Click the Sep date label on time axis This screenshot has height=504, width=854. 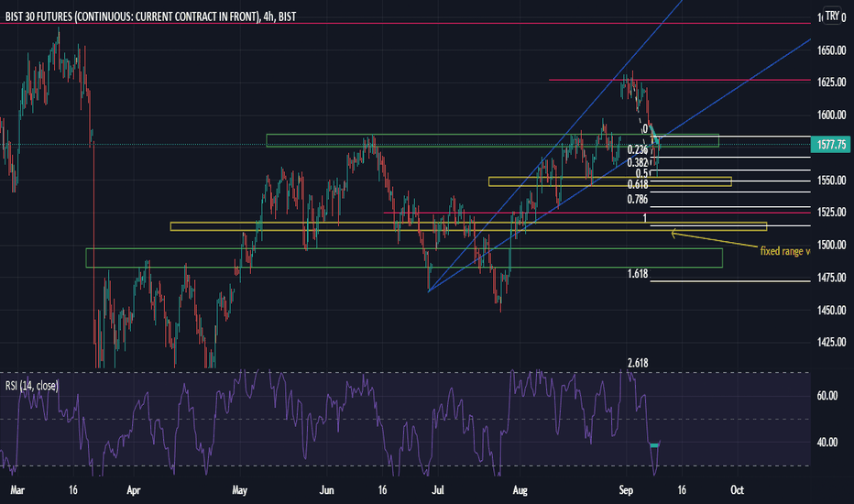coord(627,490)
